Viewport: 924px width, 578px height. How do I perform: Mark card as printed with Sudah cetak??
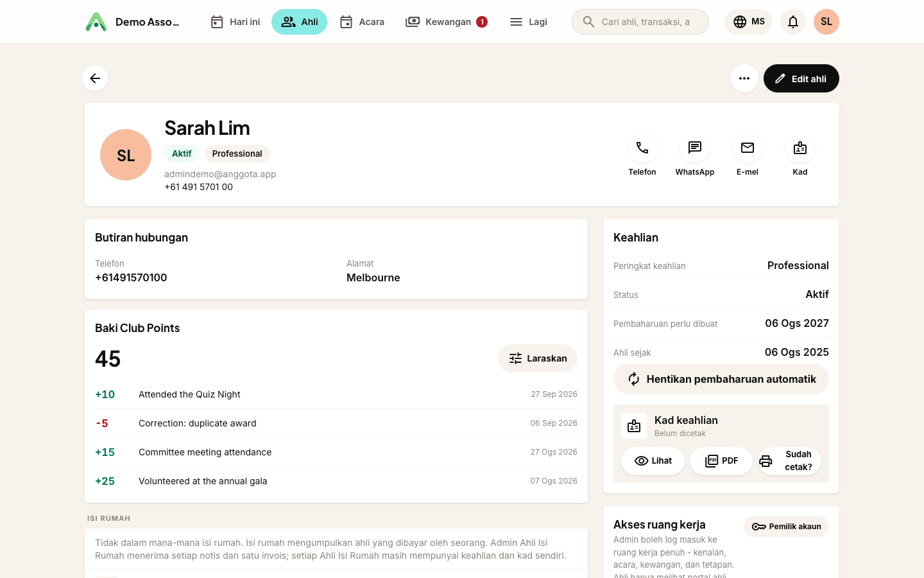coord(789,461)
